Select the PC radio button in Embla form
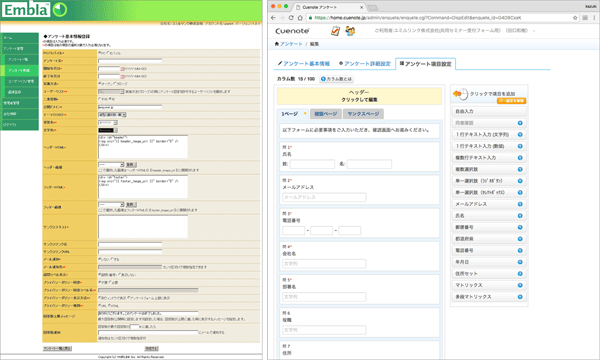The height and width of the screenshot is (360, 600). pyautogui.click(x=99, y=53)
